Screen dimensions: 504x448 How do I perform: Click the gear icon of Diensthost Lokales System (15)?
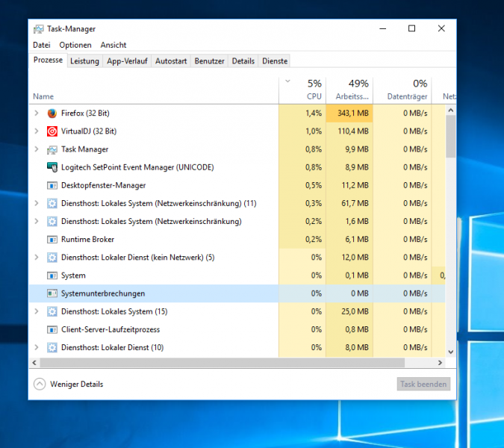coord(52,311)
